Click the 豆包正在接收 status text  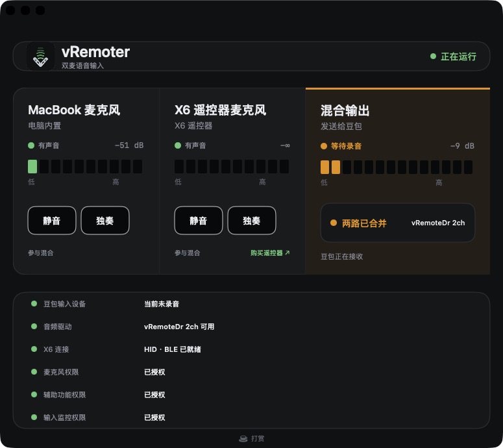pos(341,256)
